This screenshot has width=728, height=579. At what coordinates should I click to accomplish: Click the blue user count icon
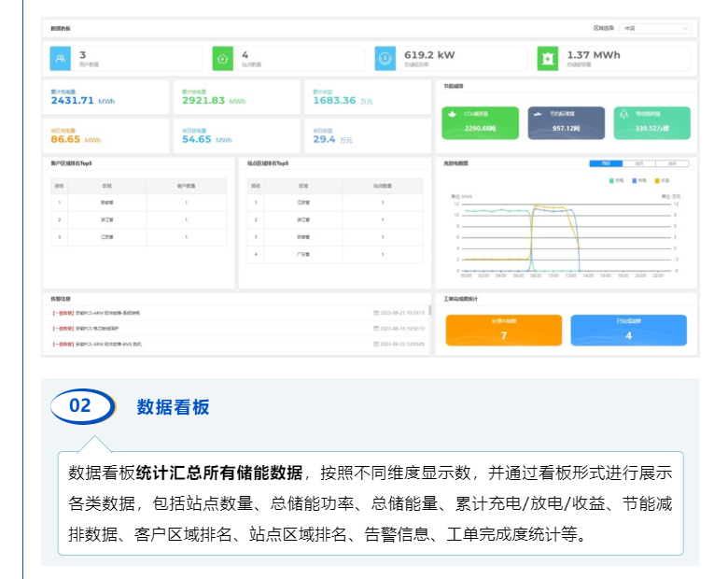pyautogui.click(x=61, y=58)
